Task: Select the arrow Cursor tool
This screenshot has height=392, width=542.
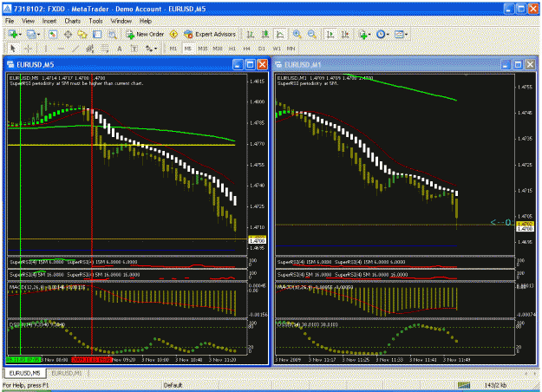Action: coord(13,49)
